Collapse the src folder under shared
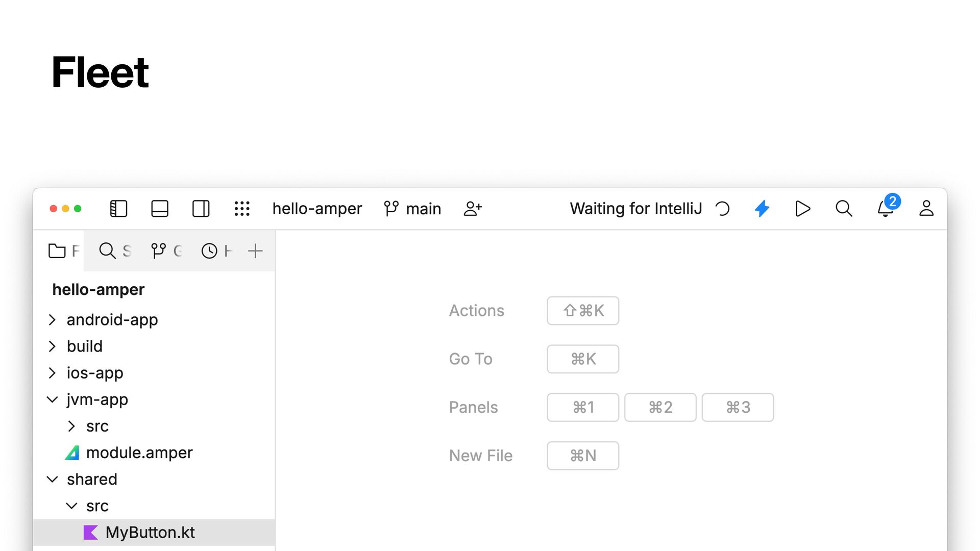The width and height of the screenshot is (980, 551). tap(71, 506)
